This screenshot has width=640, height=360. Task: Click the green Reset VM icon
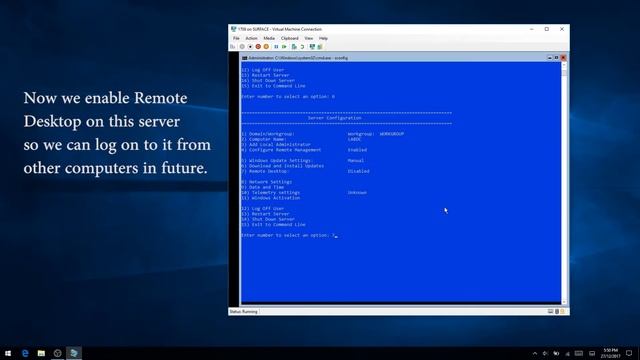coord(284,47)
